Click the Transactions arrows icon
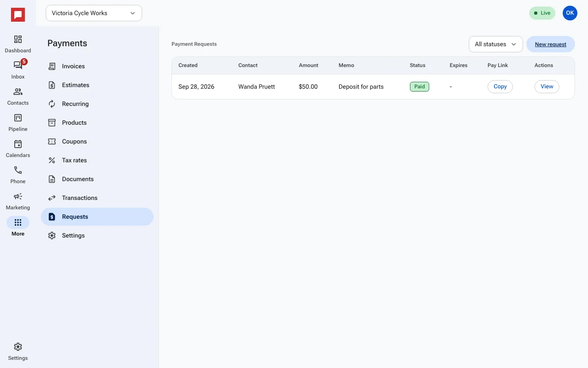Viewport: 588px width, 368px height. pyautogui.click(x=52, y=198)
